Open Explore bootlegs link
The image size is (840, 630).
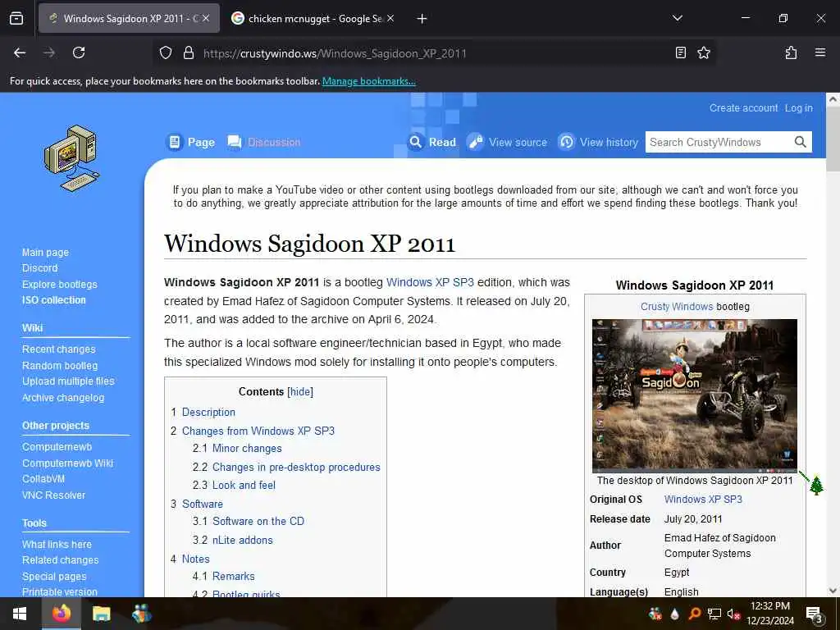[59, 285]
